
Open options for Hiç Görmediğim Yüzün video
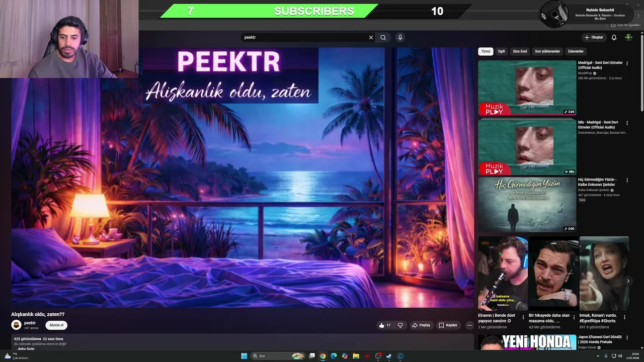pos(627,179)
